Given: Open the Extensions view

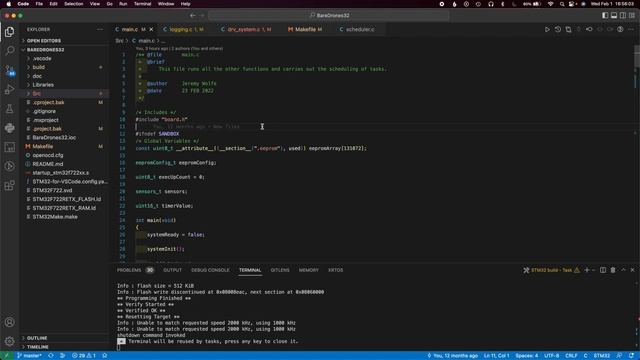Looking at the screenshot, I should click(x=9, y=186).
